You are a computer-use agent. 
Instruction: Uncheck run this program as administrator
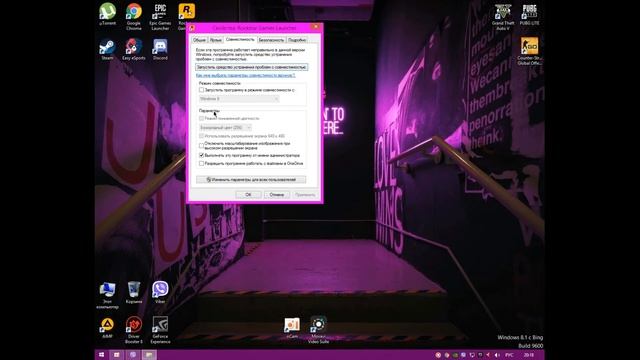pos(201,156)
